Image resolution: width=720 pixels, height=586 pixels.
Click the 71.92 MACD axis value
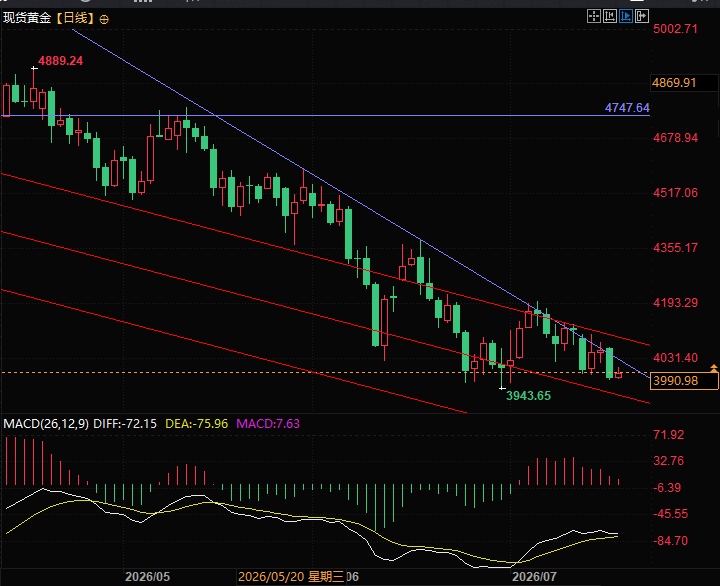pos(669,435)
